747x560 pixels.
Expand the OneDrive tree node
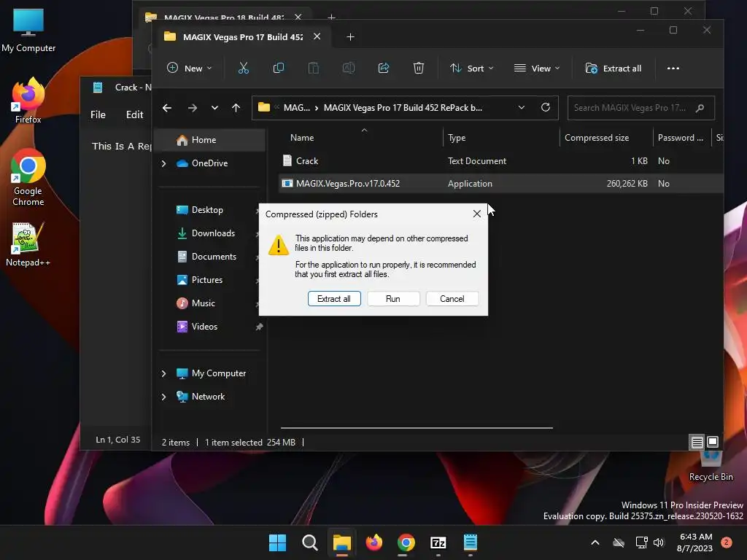click(x=164, y=163)
